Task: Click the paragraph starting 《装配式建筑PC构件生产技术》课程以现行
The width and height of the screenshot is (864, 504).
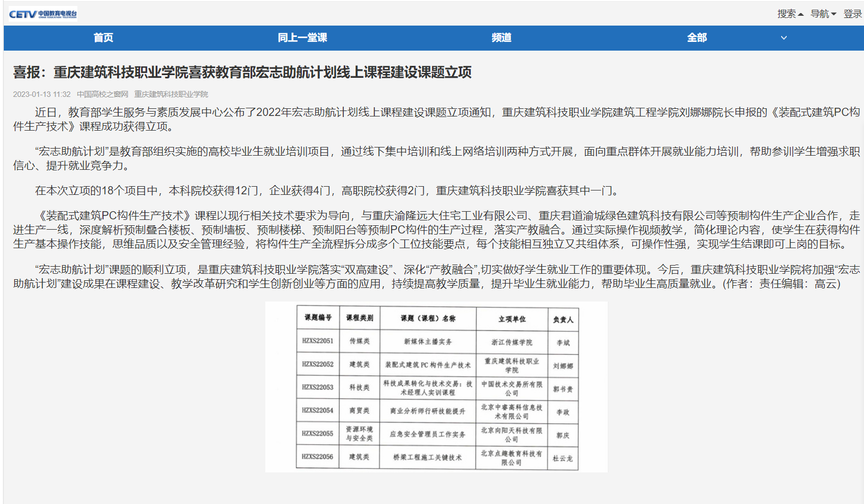Action: 436,230
